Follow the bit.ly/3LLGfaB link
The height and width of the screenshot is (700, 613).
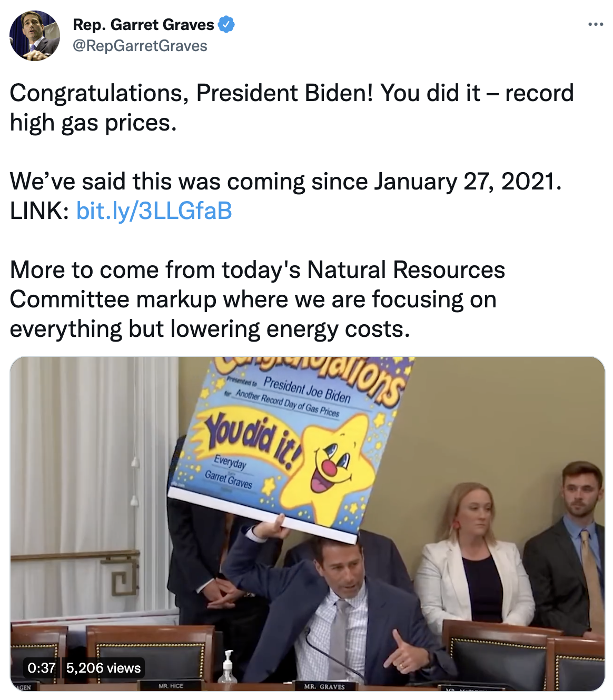tap(154, 211)
